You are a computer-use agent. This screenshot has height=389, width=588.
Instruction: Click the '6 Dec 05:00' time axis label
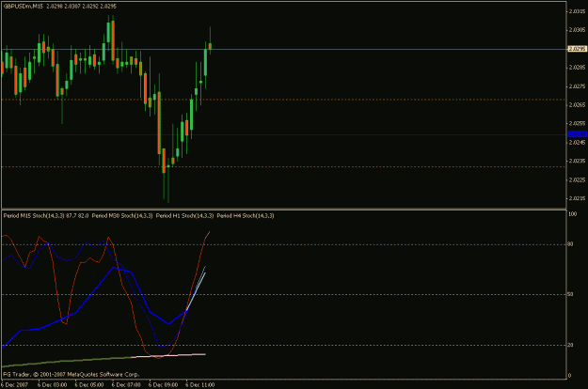click(88, 385)
